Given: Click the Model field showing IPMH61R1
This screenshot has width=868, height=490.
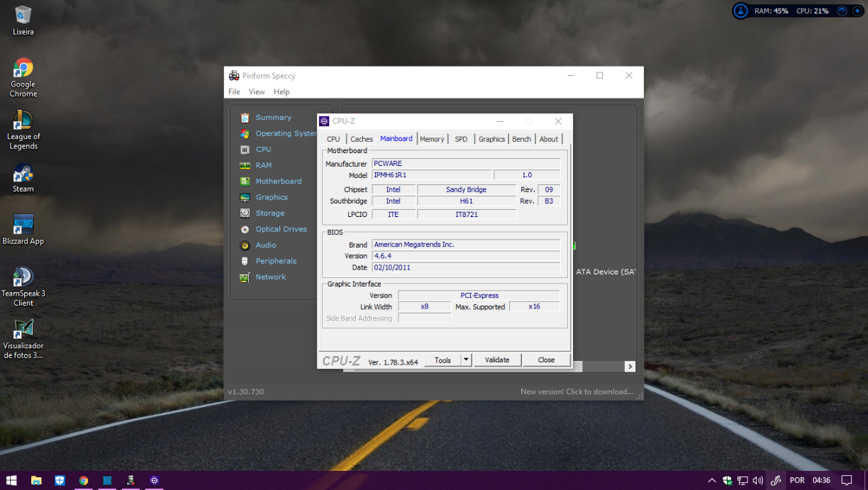Looking at the screenshot, I should point(431,175).
